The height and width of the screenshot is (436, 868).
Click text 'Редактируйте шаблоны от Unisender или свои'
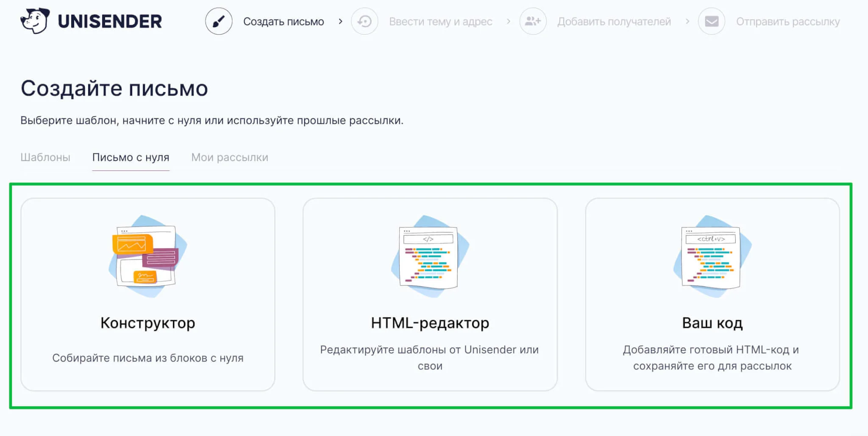pyautogui.click(x=430, y=358)
